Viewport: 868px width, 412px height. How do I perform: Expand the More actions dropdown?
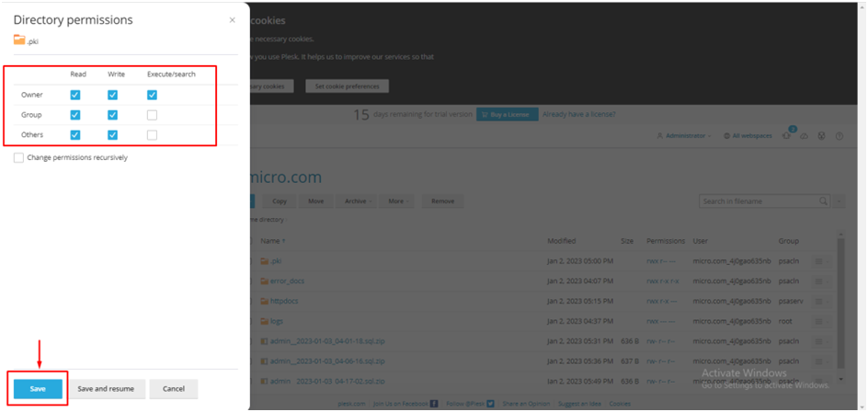(397, 200)
